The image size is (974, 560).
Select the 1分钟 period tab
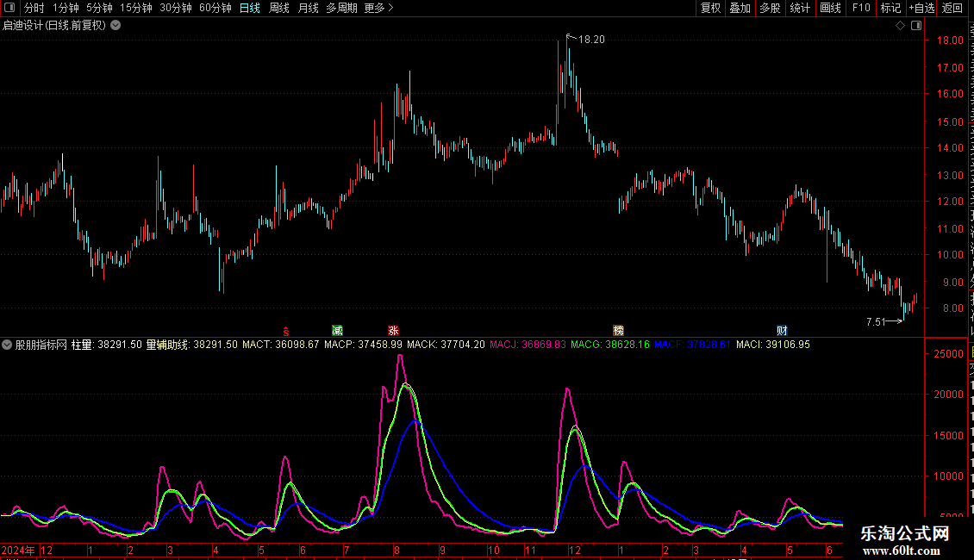[66, 8]
